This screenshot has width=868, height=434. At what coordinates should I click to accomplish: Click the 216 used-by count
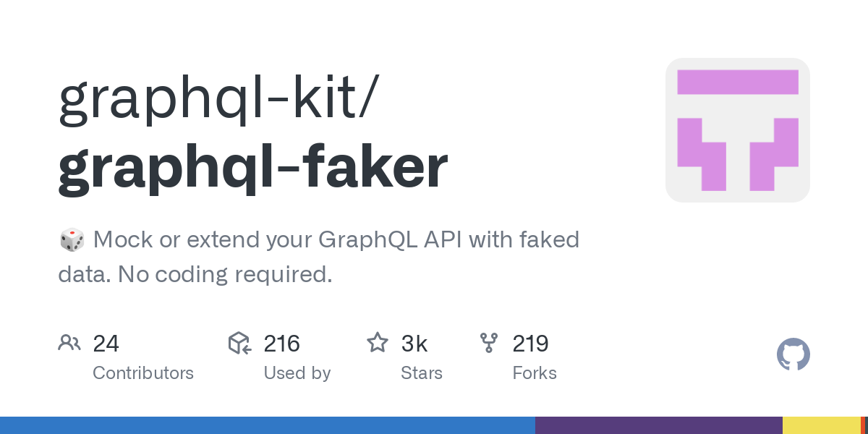click(281, 344)
